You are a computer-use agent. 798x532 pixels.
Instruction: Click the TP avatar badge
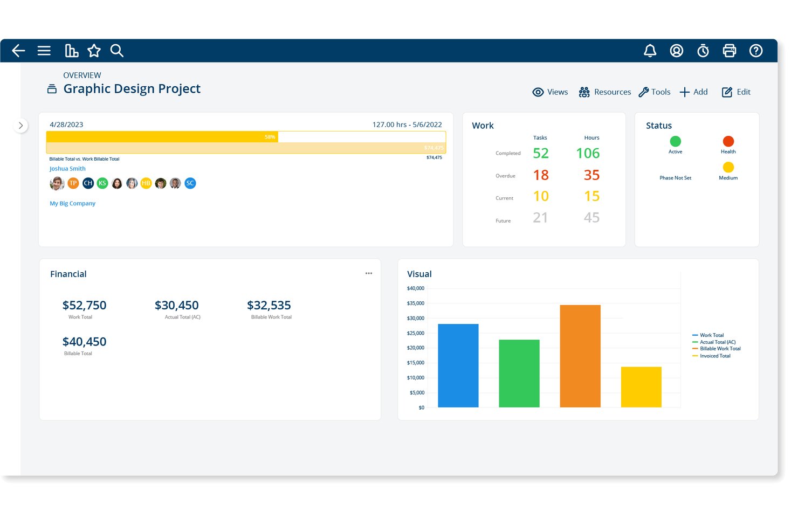coord(73,183)
